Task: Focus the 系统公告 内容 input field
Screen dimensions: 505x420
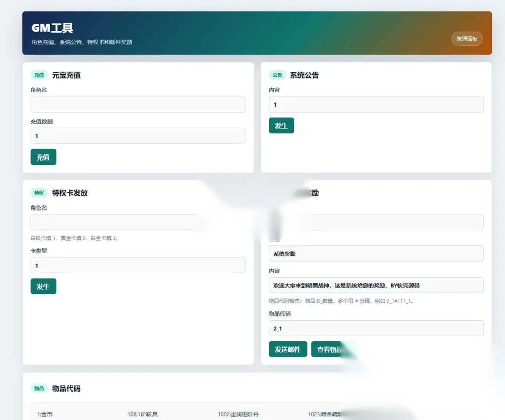Action: pos(376,104)
